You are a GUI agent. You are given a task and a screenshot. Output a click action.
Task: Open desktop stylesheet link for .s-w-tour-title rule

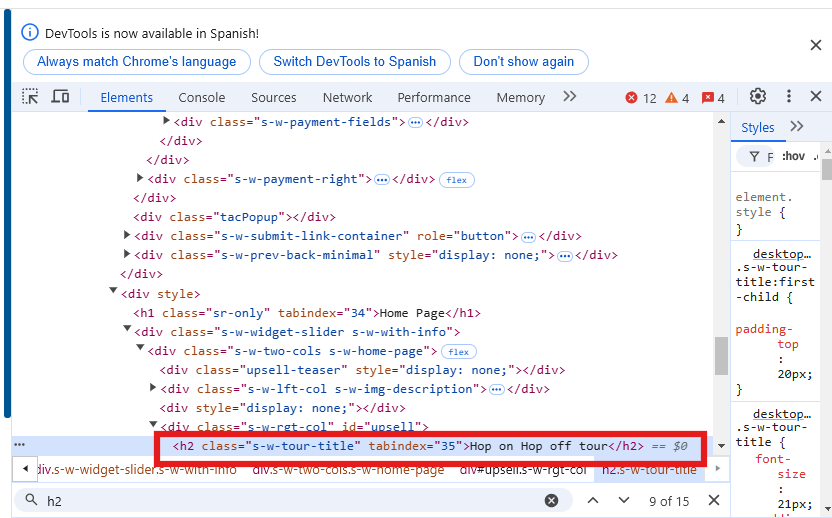pos(782,414)
